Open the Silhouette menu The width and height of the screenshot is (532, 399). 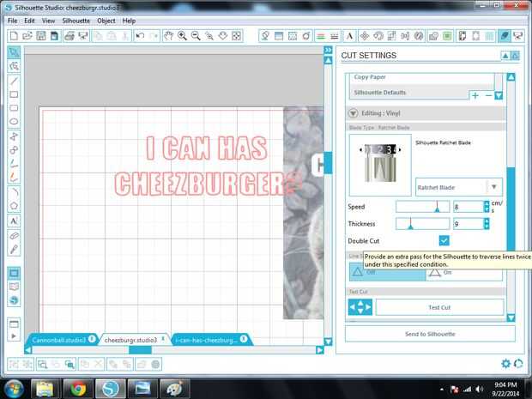(76, 21)
